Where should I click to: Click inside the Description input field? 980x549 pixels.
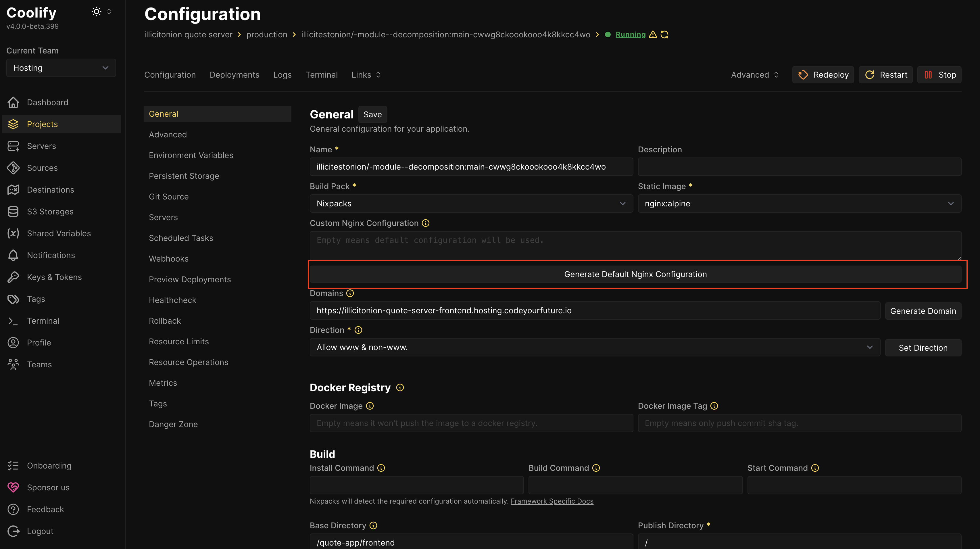click(x=799, y=166)
